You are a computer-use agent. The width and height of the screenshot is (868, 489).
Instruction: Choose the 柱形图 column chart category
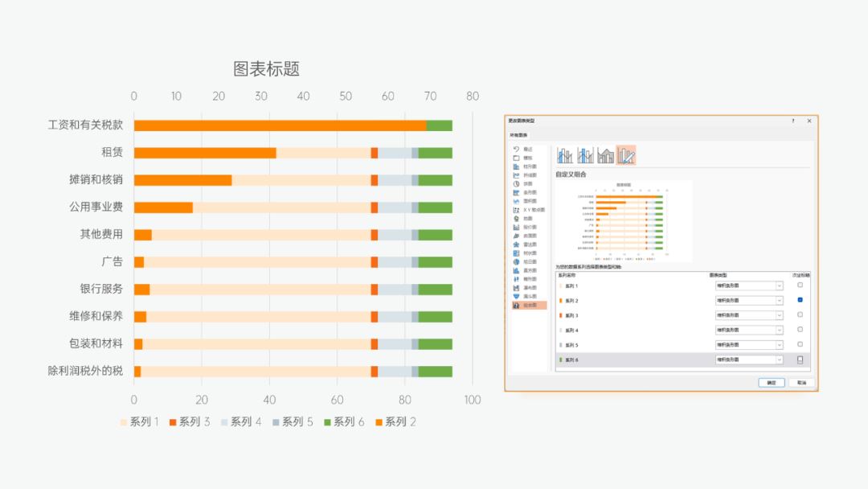(526, 166)
